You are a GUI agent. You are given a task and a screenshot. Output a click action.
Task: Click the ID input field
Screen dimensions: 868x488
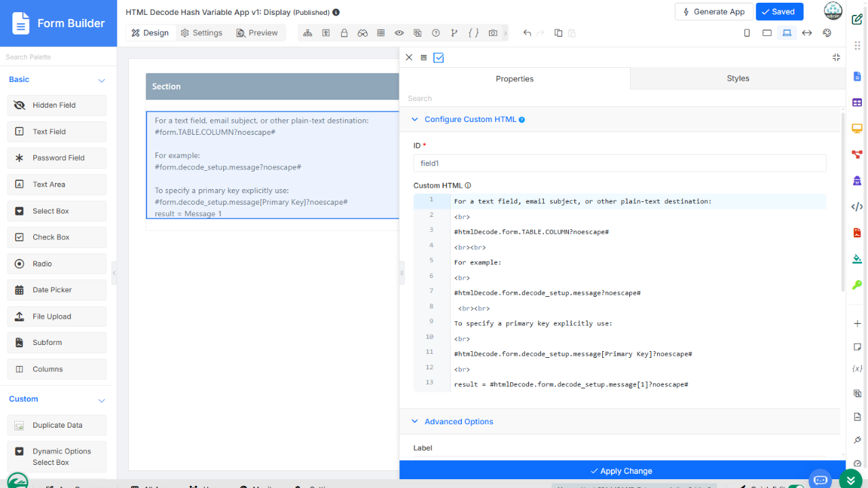[x=620, y=163]
